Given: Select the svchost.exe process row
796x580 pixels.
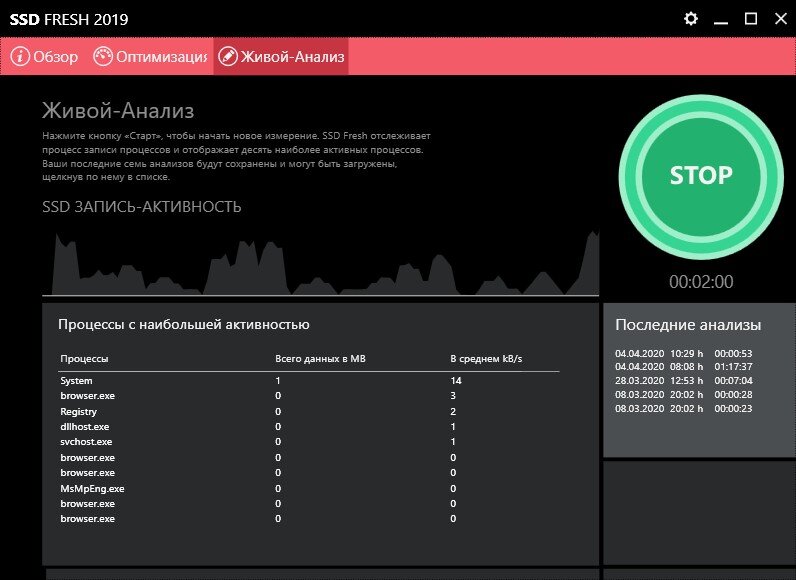Looking at the screenshot, I should (309, 442).
